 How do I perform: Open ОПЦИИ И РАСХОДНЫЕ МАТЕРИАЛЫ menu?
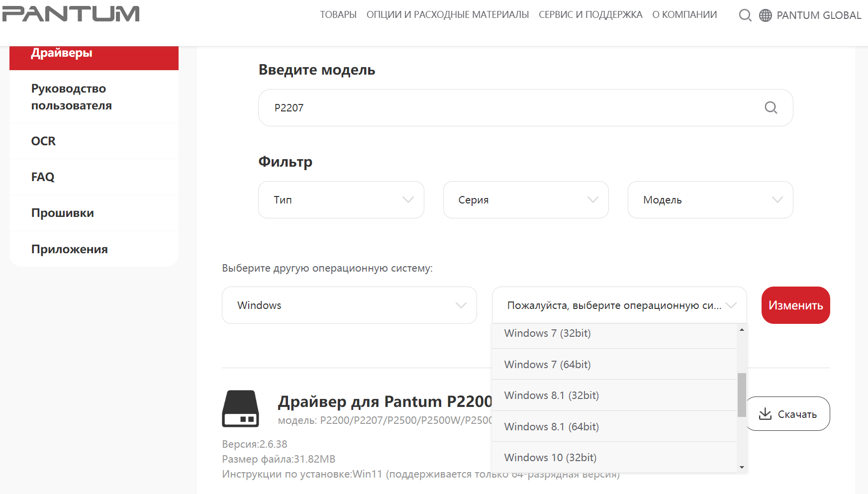448,15
